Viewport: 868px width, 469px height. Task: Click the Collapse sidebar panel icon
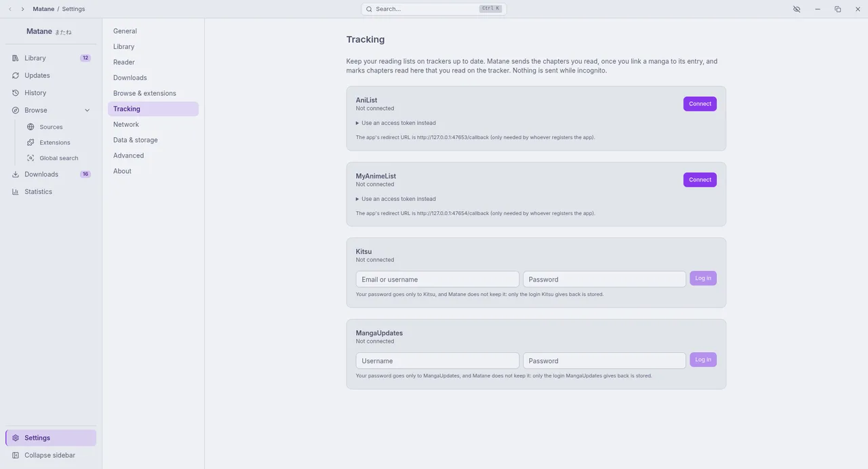[x=16, y=455]
